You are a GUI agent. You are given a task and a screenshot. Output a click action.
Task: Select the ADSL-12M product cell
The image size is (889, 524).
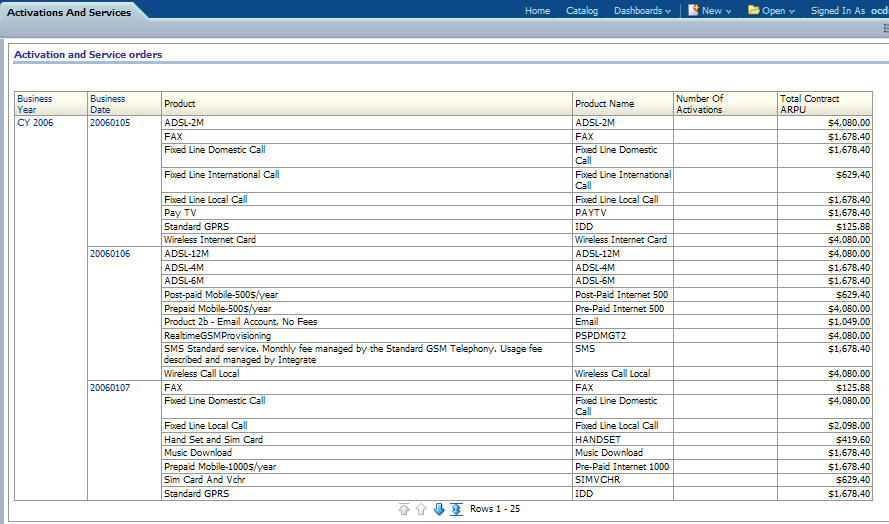[x=367, y=253]
